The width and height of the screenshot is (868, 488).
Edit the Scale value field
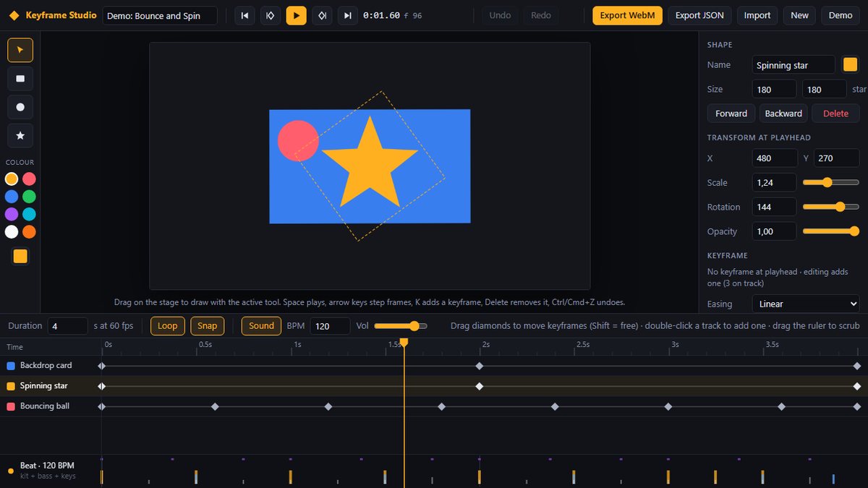coord(774,183)
